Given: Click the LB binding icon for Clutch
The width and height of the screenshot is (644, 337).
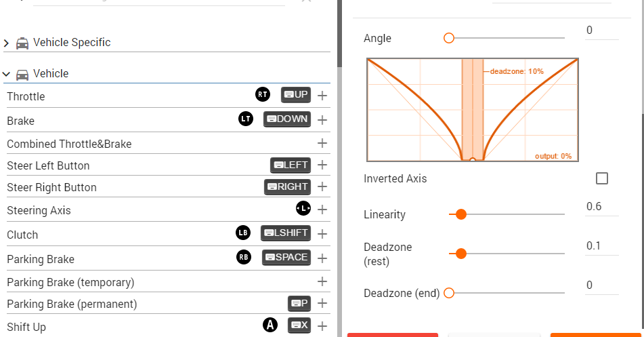Looking at the screenshot, I should (x=243, y=233).
